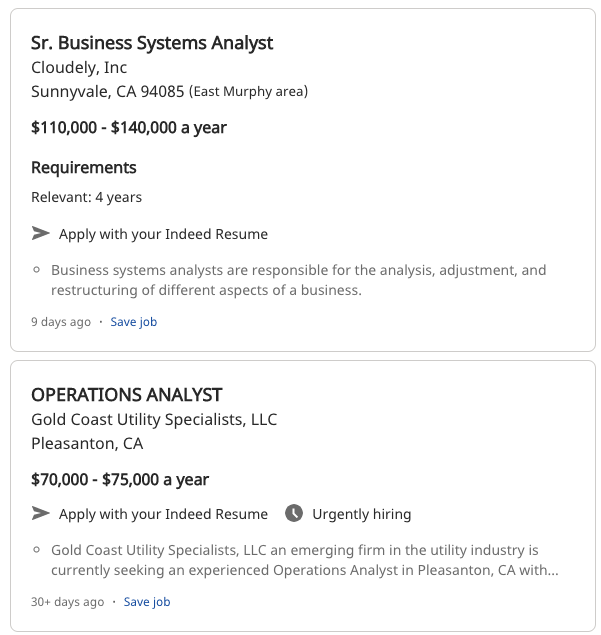Click the business systems analysts description snippet
The height and width of the screenshot is (635, 601).
coord(298,280)
